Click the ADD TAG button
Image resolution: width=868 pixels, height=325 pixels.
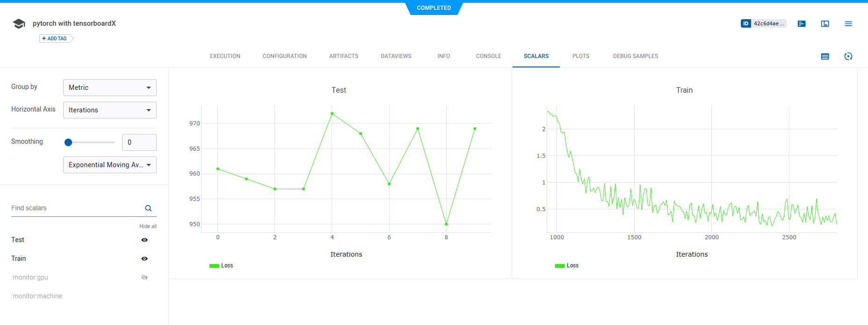(55, 38)
